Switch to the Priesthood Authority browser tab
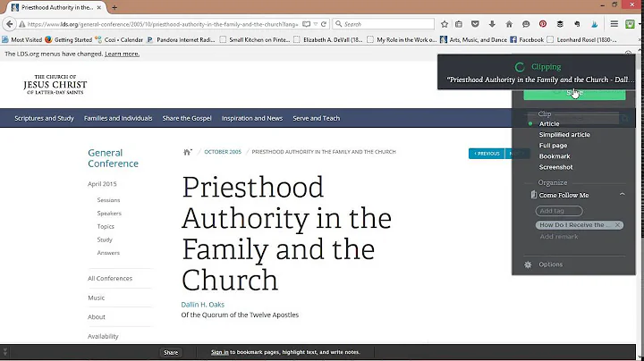 [54, 7]
